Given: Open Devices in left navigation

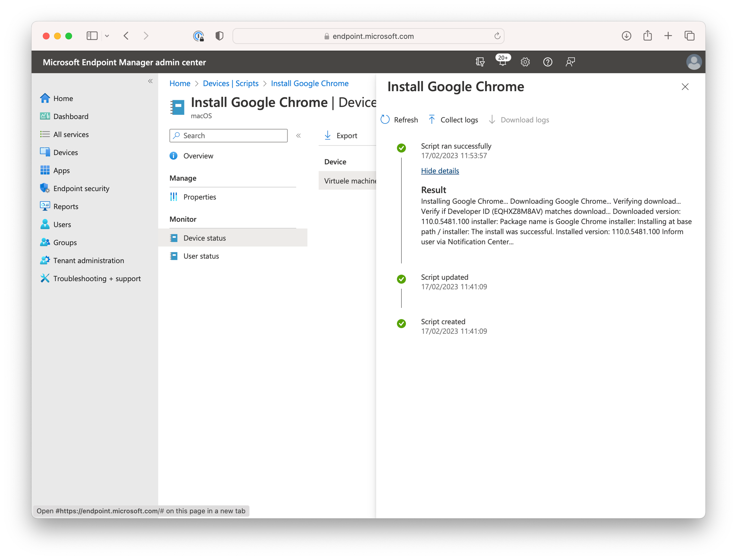Looking at the screenshot, I should point(59,152).
